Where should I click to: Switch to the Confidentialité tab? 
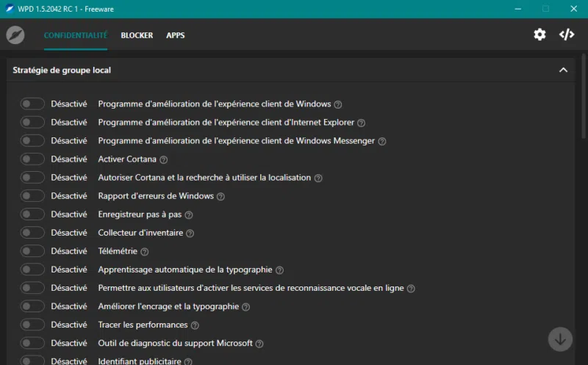click(x=76, y=35)
